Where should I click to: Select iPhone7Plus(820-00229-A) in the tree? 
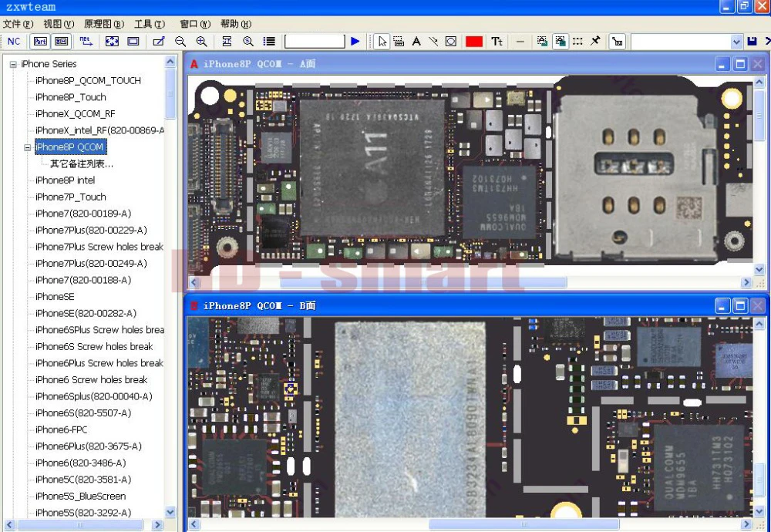[x=91, y=230]
